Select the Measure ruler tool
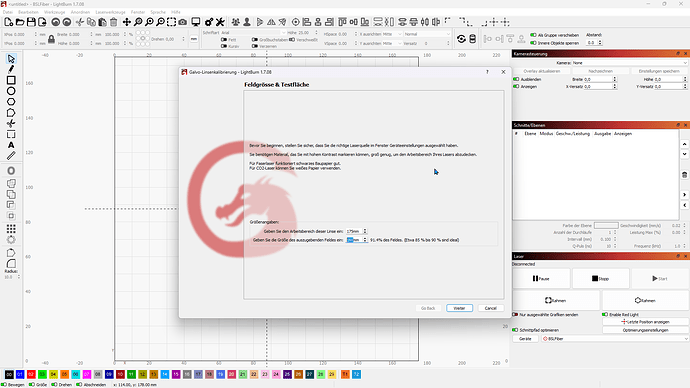Screen dimensions: 690x388 click(11, 156)
